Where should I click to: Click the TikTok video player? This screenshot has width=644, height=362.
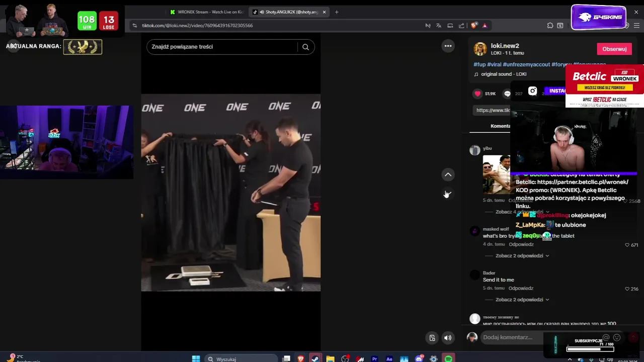(230, 193)
